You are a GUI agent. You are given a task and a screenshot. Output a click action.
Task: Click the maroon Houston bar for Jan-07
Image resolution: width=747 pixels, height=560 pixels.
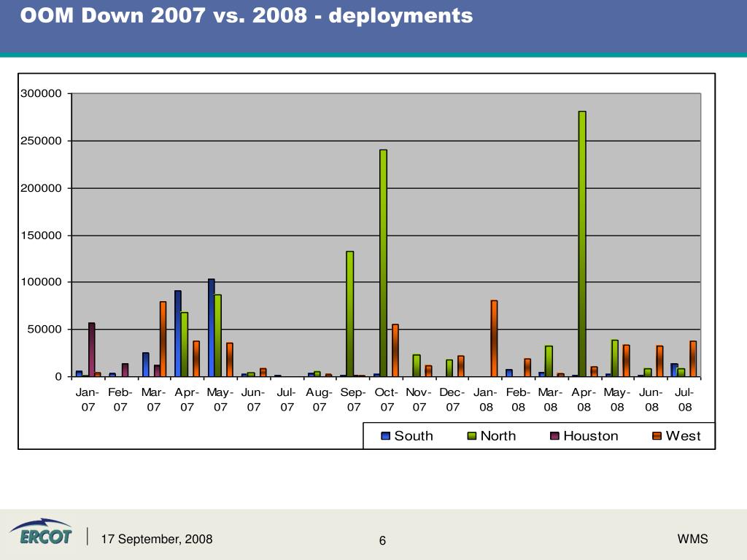point(91,349)
